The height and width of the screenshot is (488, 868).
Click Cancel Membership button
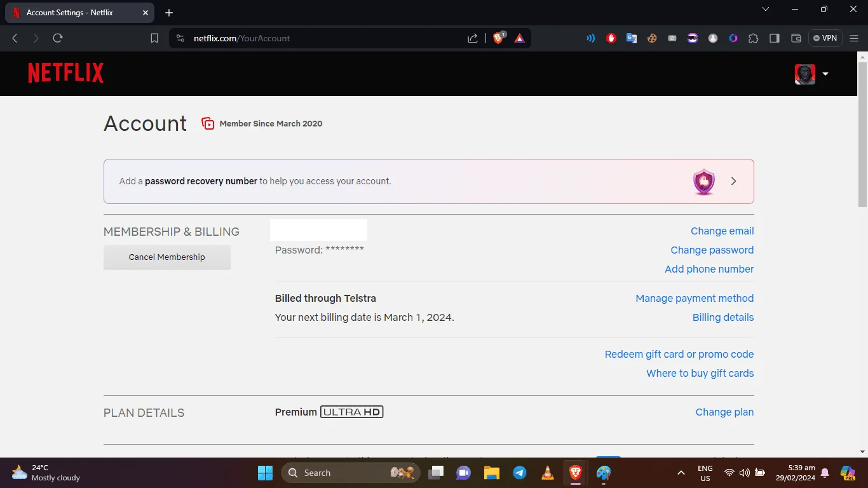(167, 257)
